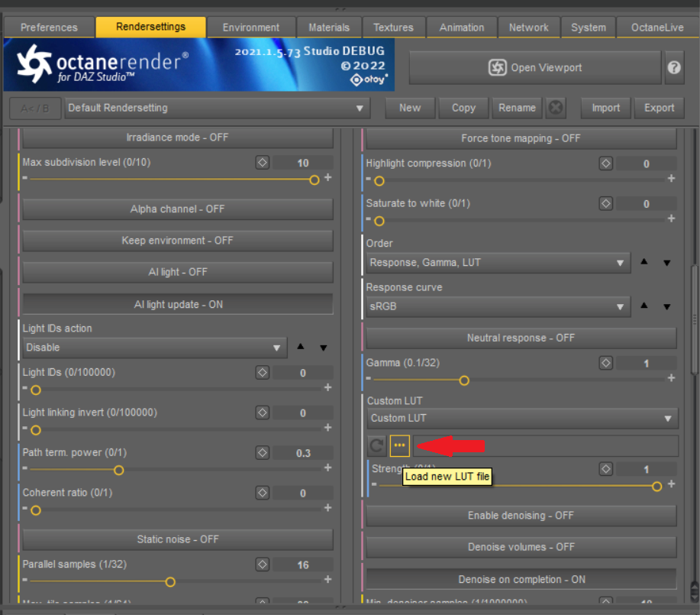Click diamond icon for LUT Strength
Screen dimensions: 700x615
pyautogui.click(x=606, y=469)
